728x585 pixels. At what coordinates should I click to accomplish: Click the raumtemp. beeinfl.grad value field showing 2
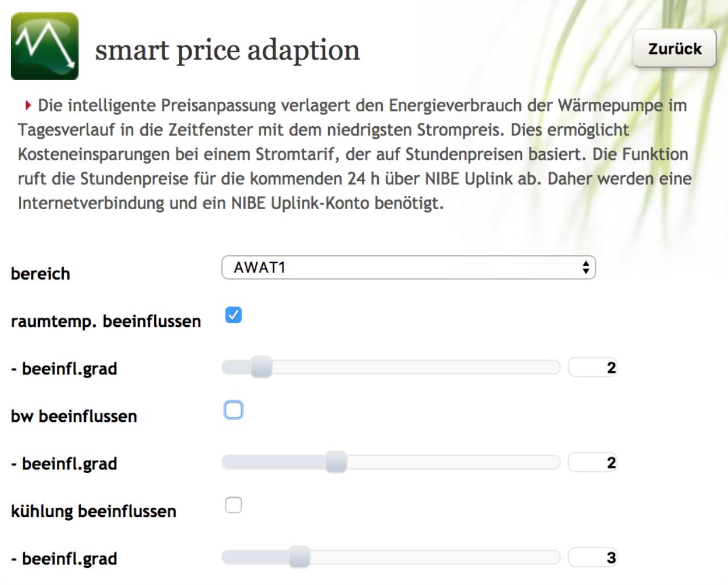click(x=593, y=368)
